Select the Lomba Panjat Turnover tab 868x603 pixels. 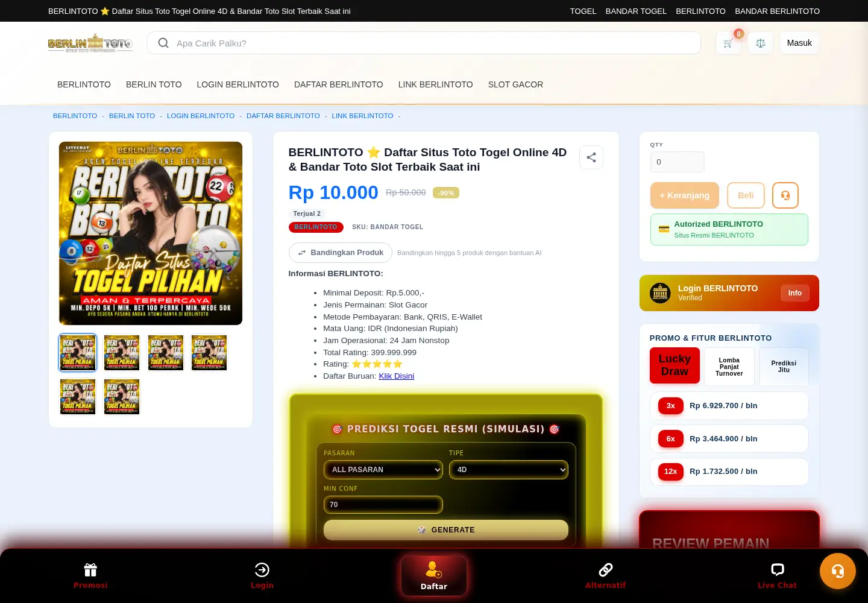coord(729,367)
